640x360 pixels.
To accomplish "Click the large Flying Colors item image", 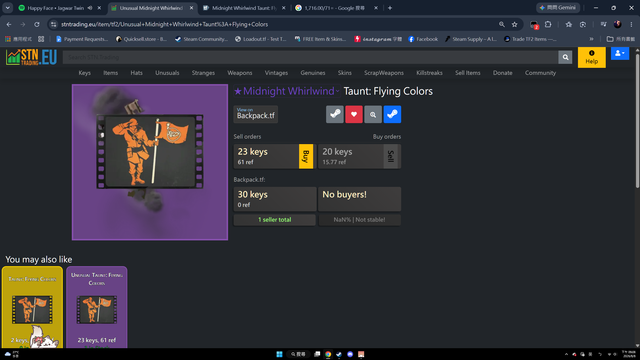I will tap(150, 162).
